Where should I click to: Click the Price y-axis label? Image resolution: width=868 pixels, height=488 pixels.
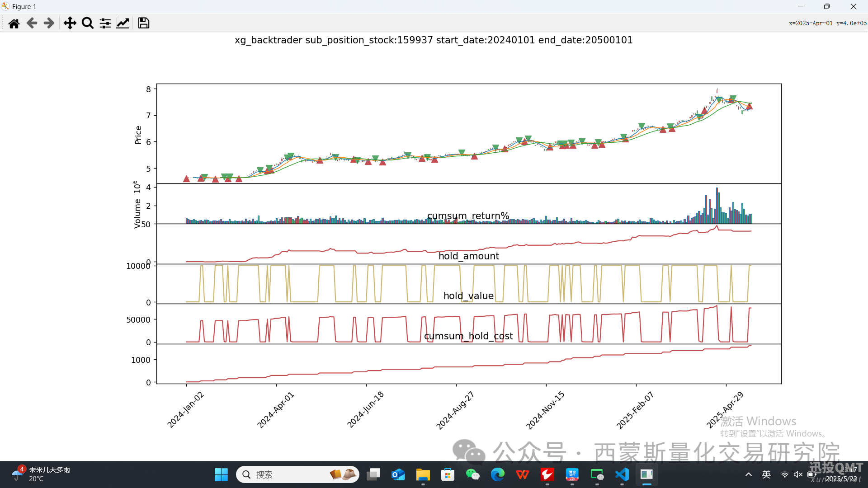click(x=138, y=135)
